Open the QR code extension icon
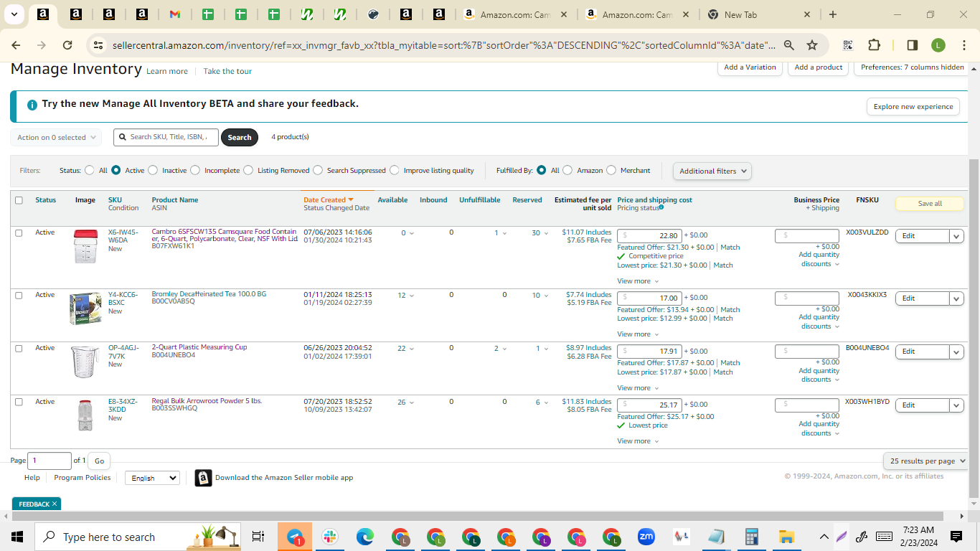This screenshot has height=551, width=980. (848, 45)
